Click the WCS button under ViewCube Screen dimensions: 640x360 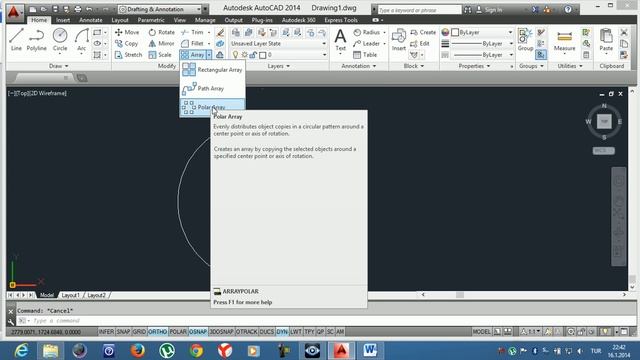click(603, 151)
